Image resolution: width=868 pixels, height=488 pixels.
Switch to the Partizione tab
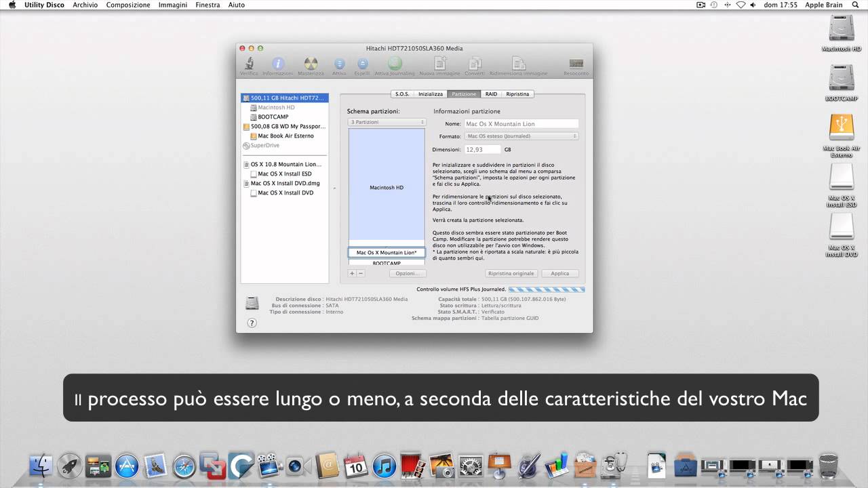coord(464,94)
